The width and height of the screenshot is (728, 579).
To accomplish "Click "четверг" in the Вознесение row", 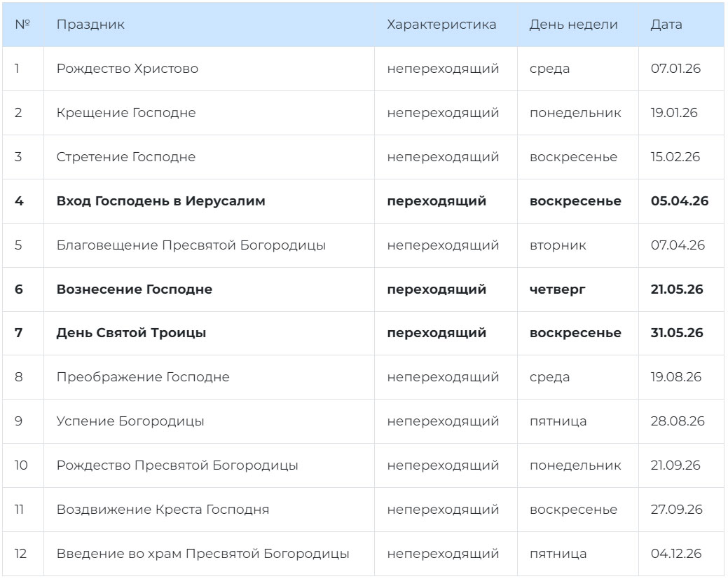I will (557, 289).
